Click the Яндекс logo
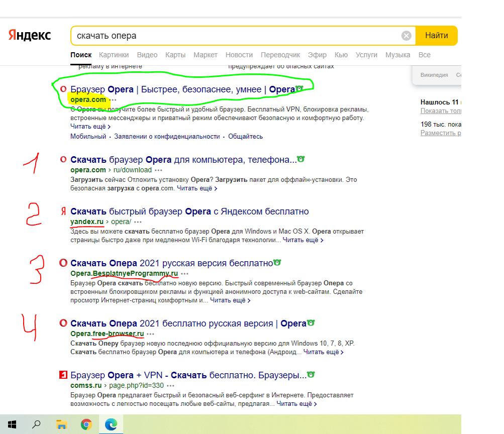 tap(30, 35)
